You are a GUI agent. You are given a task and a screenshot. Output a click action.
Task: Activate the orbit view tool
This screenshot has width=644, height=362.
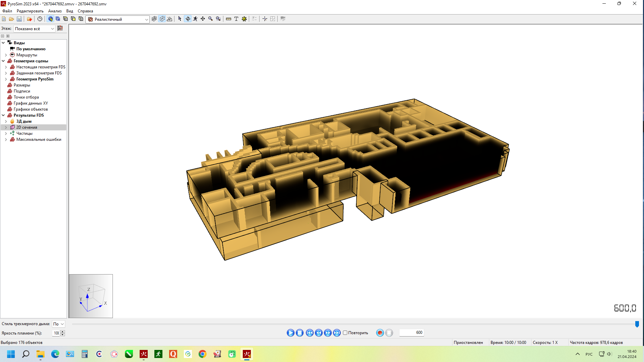[188, 19]
